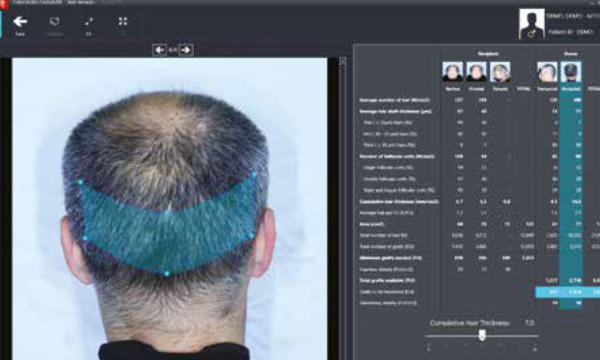Image resolution: width=600 pixels, height=360 pixels.
Task: Click the back arrow toolbar icon
Action: (x=20, y=22)
